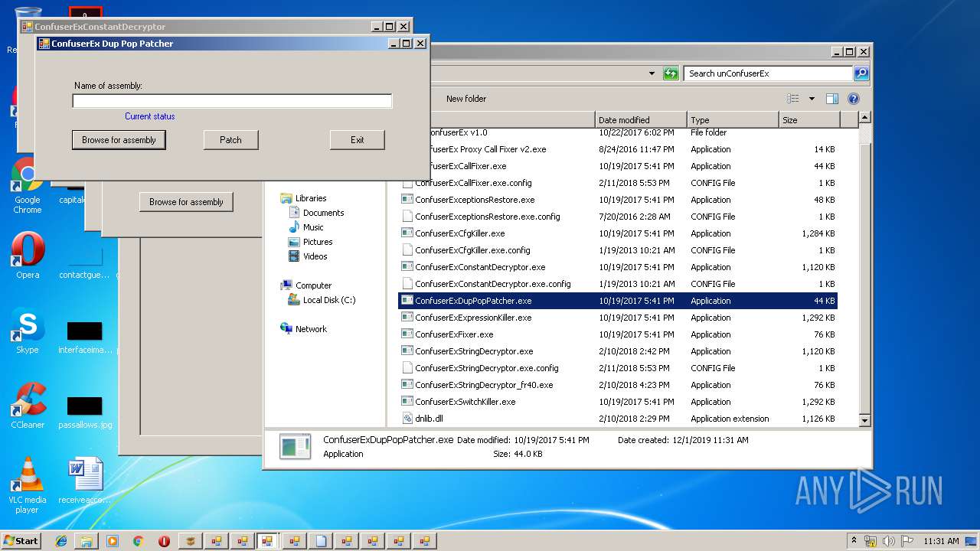980x551 pixels.
Task: Show hidden system tray icons
Action: (x=854, y=541)
